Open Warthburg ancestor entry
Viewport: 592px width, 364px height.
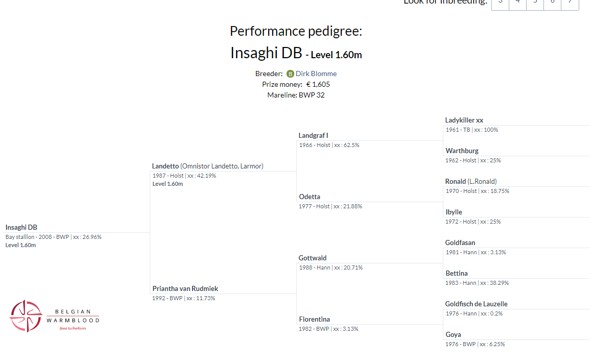point(462,151)
